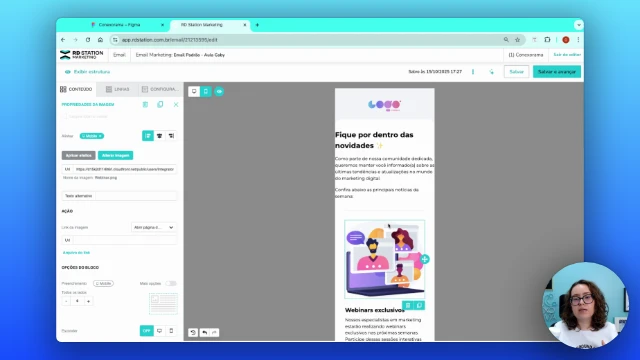This screenshot has height=360, width=640.
Task: Click the padding value field
Action: pyautogui.click(x=78, y=301)
